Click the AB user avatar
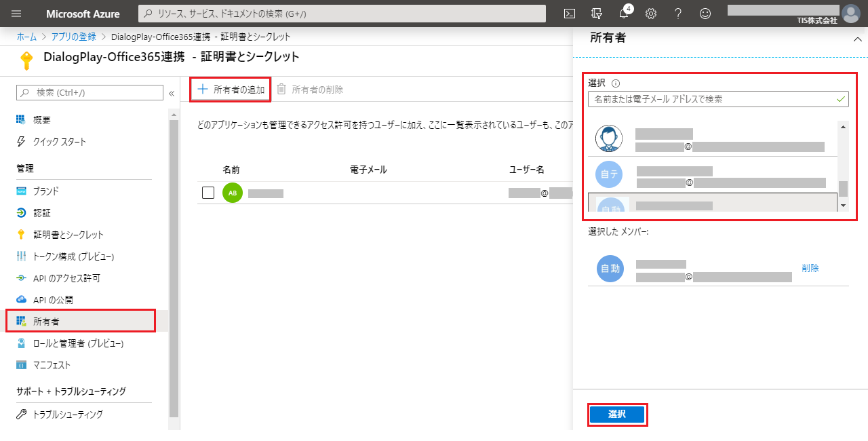The image size is (868, 441). click(232, 193)
